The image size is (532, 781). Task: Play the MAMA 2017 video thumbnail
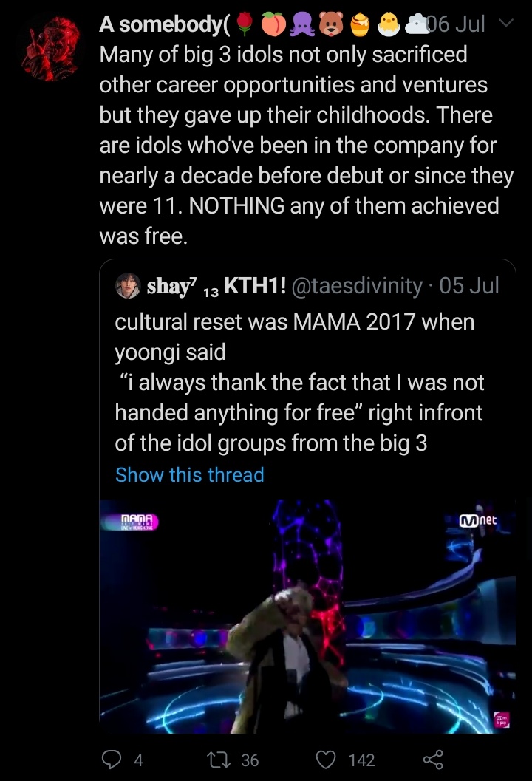[x=307, y=617]
